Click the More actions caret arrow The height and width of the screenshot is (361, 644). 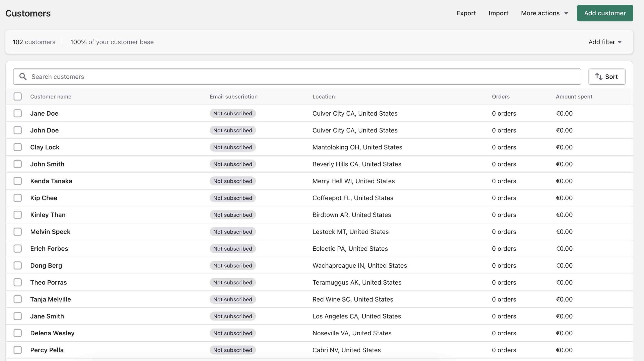pyautogui.click(x=566, y=13)
